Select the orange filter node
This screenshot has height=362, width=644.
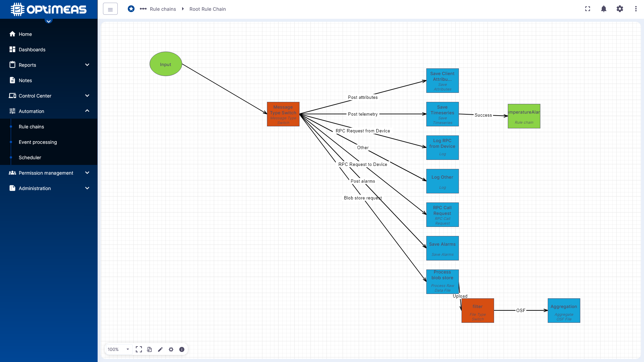click(x=478, y=310)
